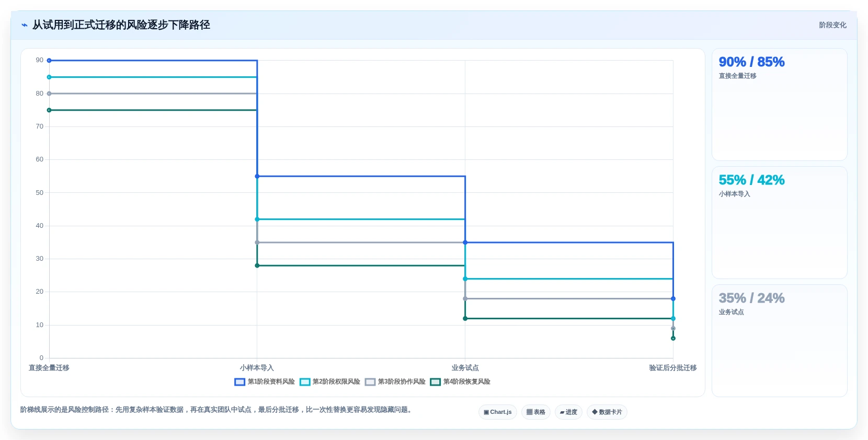
Task: Click the 数据卡片 tag
Action: coord(607,412)
